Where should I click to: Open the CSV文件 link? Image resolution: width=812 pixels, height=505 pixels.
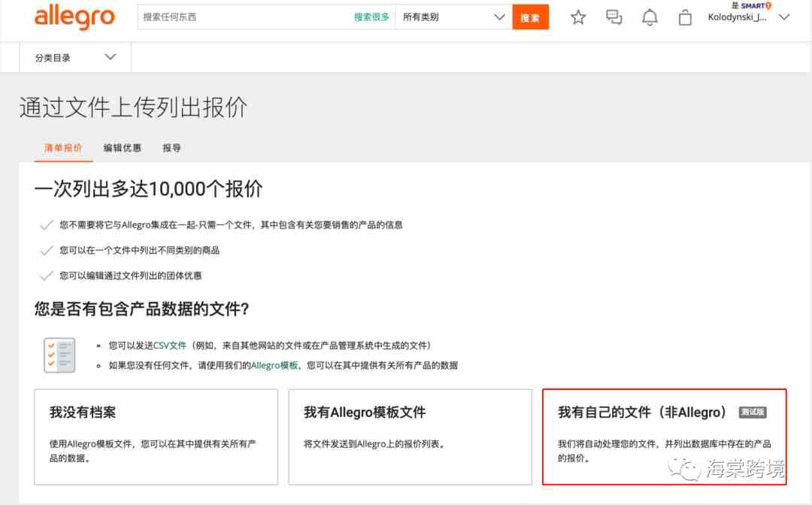click(x=170, y=345)
